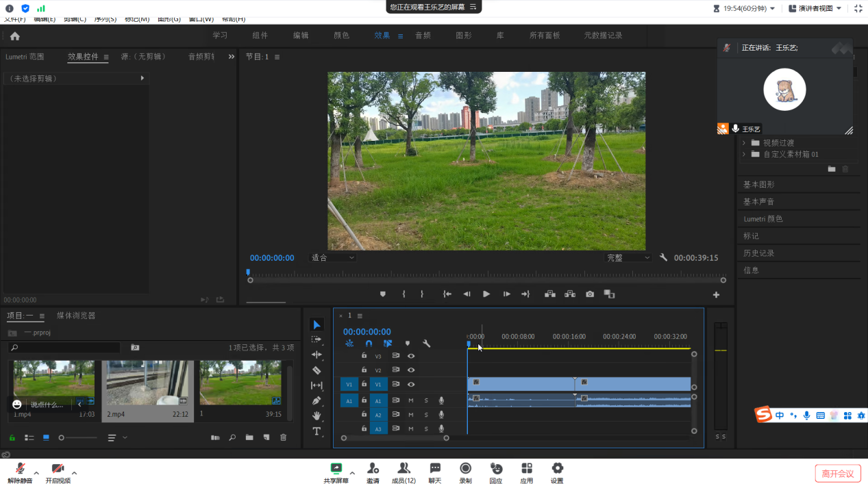Select the Type tool
The image size is (868, 488).
(317, 431)
